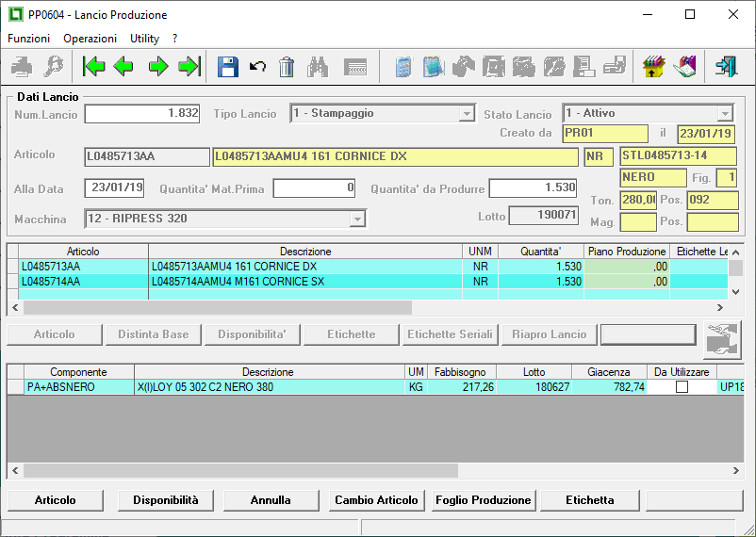This screenshot has height=537, width=756.
Task: Click the Cambio Articolo button
Action: click(x=376, y=500)
